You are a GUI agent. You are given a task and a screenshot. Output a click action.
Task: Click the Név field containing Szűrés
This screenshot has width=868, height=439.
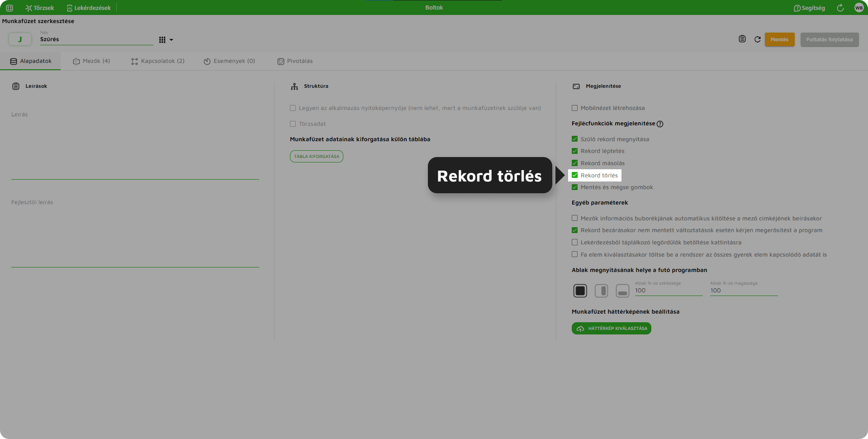(x=96, y=39)
